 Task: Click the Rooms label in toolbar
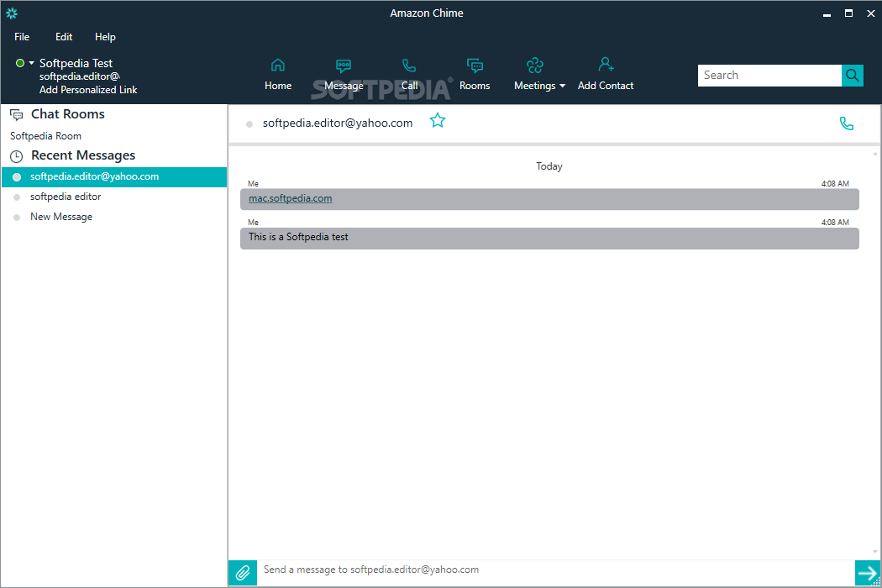[x=475, y=86]
